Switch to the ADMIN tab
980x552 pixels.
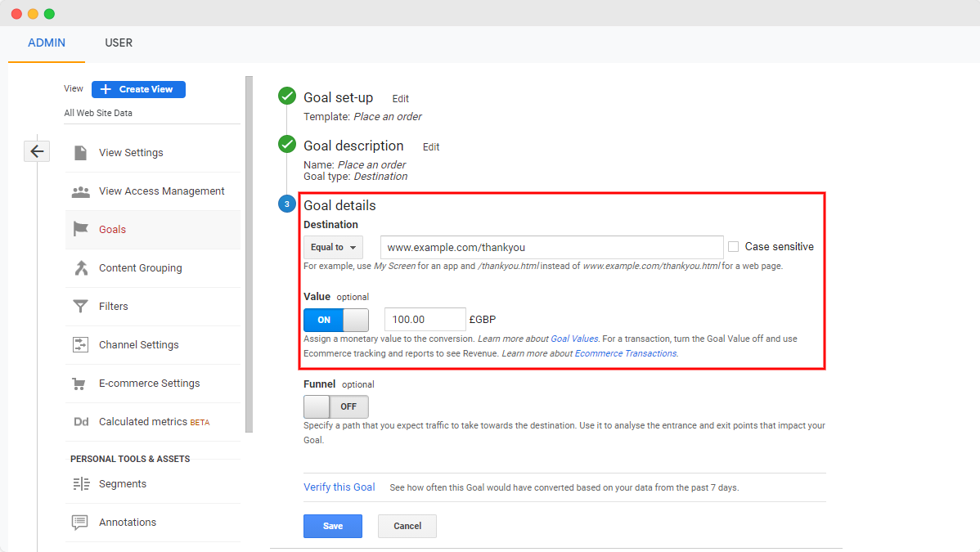tap(47, 43)
